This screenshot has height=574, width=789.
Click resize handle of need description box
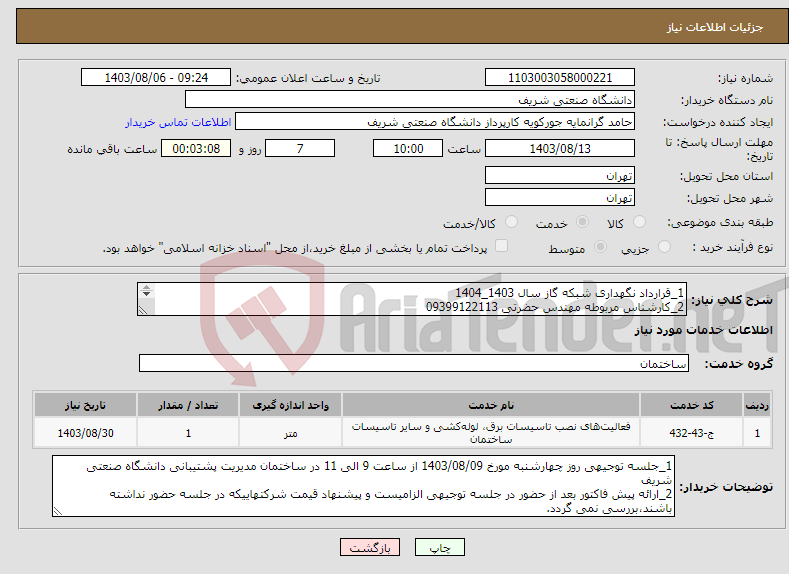[x=143, y=310]
